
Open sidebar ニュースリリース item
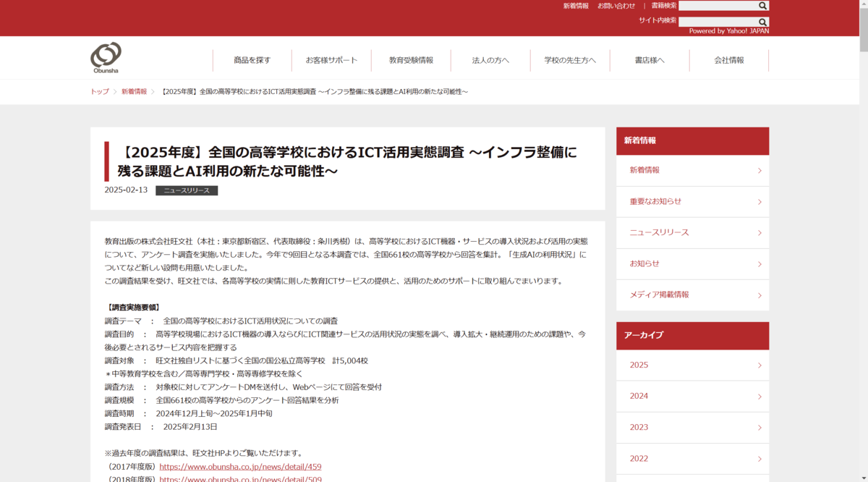tap(692, 232)
